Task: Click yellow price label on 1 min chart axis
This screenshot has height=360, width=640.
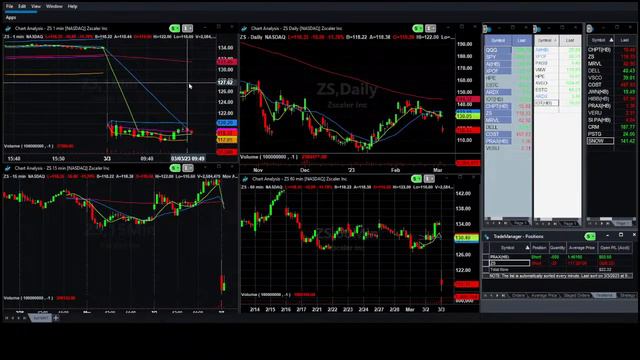Action: click(227, 140)
